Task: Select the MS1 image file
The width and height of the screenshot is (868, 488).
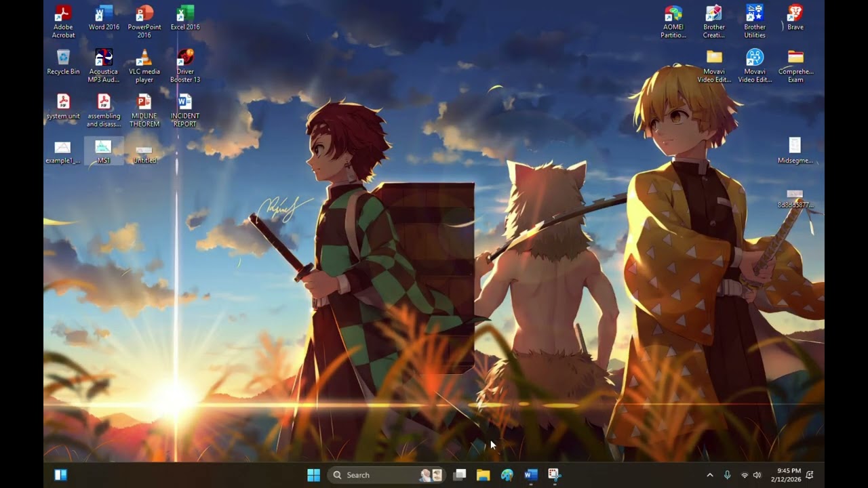Action: [x=104, y=152]
